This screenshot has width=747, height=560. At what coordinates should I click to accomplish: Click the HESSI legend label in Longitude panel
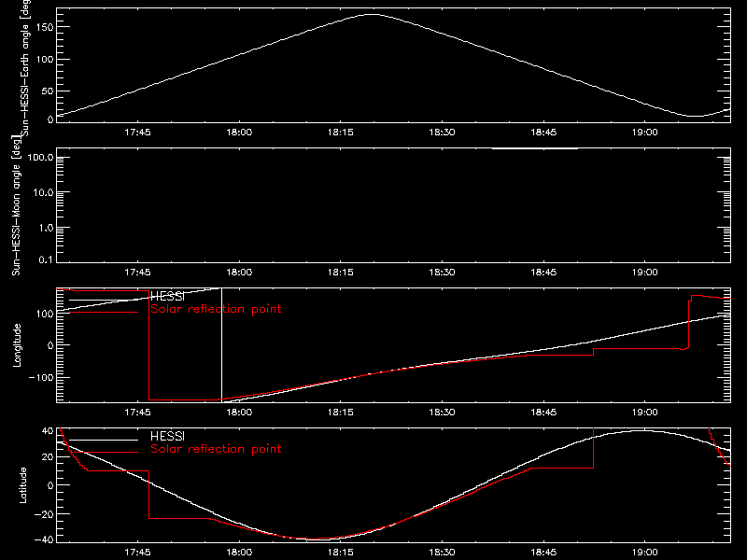(167, 297)
